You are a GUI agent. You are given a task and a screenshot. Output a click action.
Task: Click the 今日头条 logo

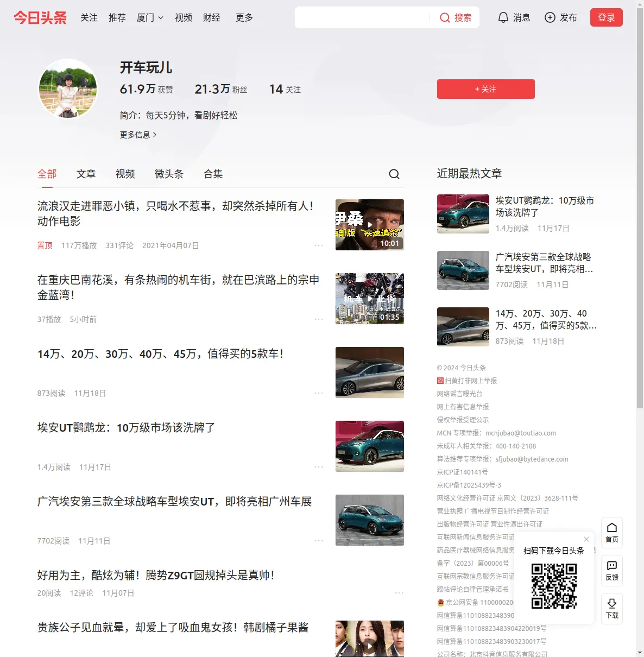[40, 18]
